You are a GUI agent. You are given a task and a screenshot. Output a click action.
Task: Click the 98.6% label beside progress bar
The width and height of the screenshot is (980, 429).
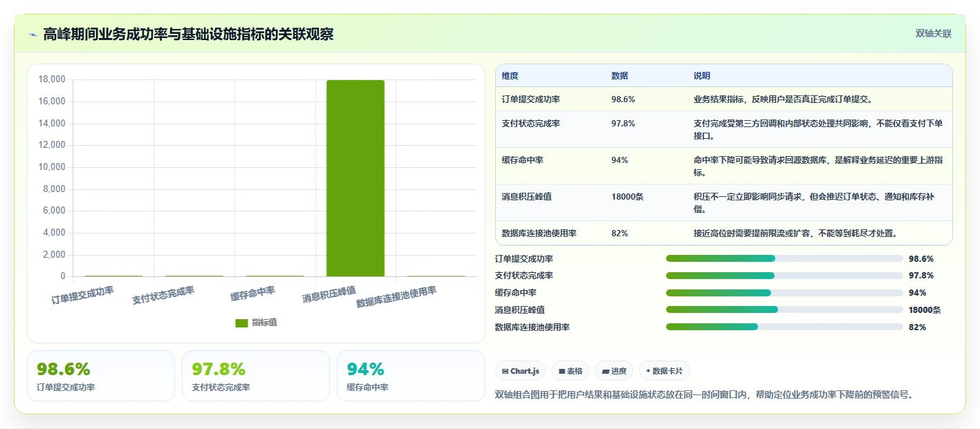921,259
